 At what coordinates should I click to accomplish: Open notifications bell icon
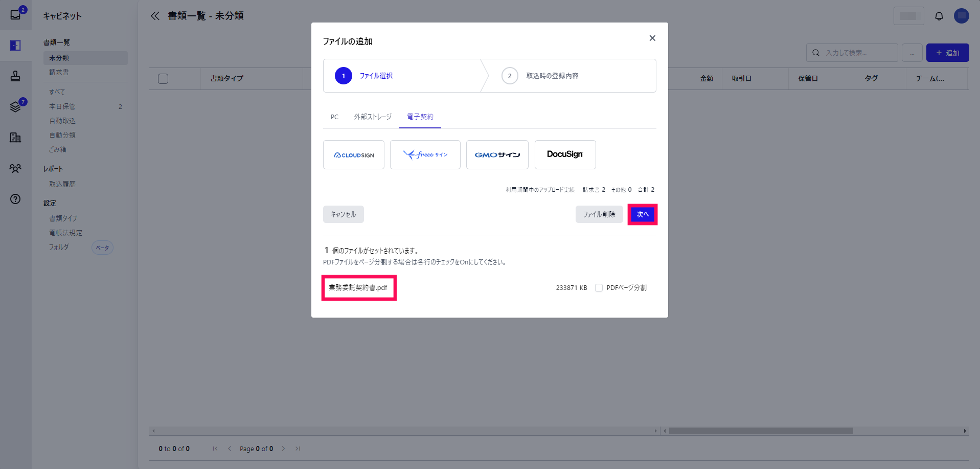[939, 16]
